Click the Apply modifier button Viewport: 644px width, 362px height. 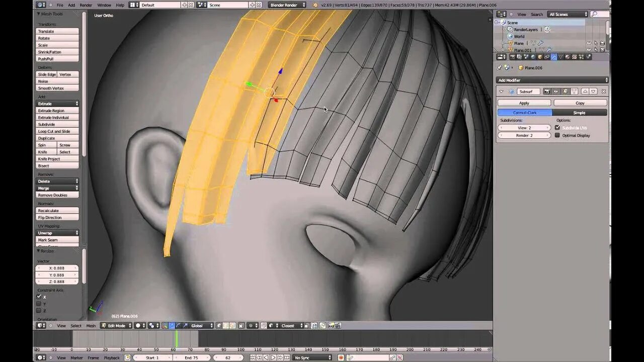tap(524, 103)
